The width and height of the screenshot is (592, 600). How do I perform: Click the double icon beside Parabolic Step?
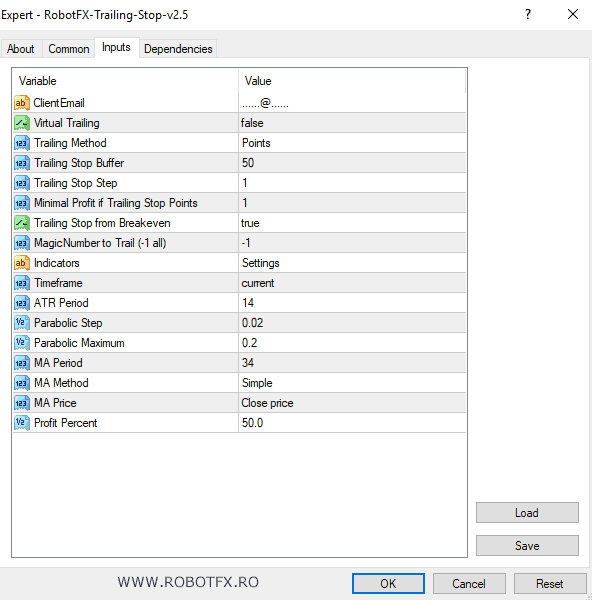pos(22,323)
